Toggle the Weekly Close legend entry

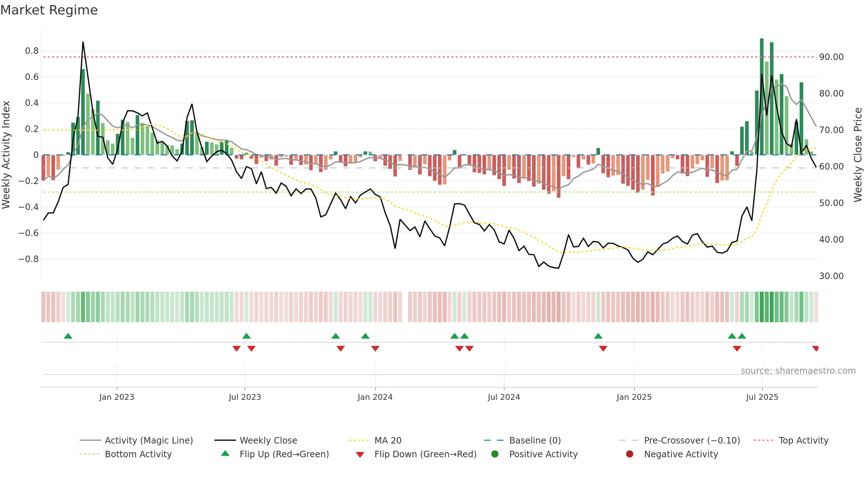tap(256, 440)
